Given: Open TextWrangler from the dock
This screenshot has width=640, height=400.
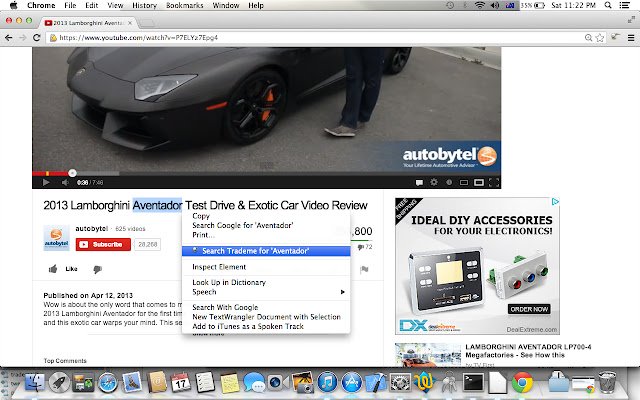Looking at the screenshot, I should pyautogui.click(x=424, y=383).
